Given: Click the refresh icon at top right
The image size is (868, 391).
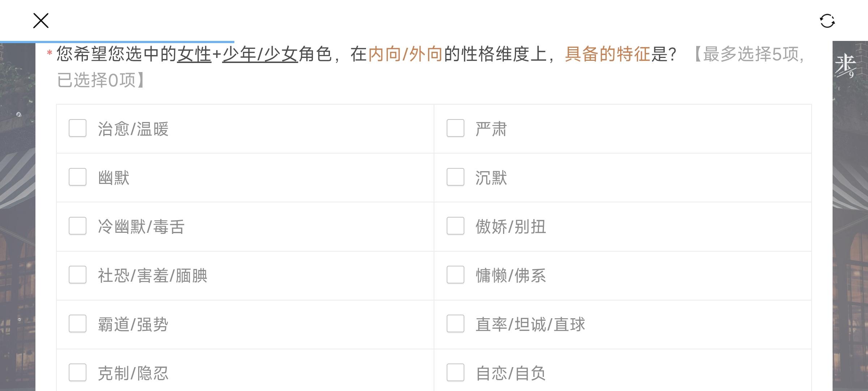Looking at the screenshot, I should [827, 21].
